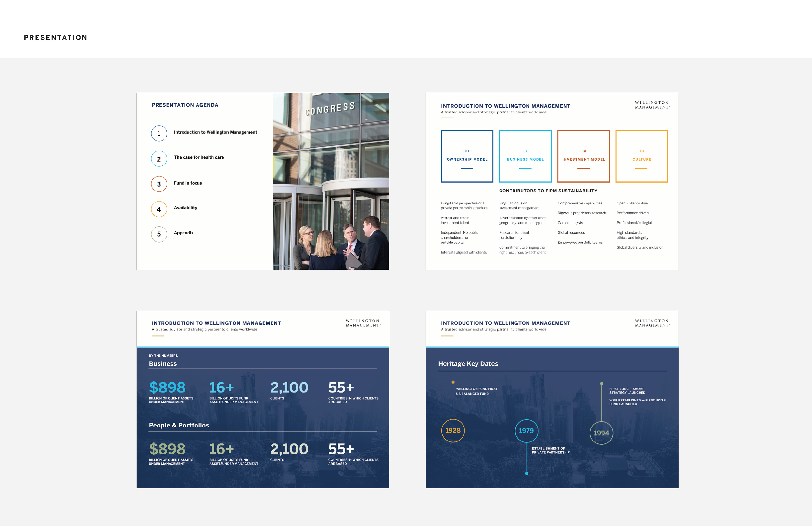Image resolution: width=812 pixels, height=526 pixels.
Task: Click 'Professional/collegial' text
Action: click(634, 223)
